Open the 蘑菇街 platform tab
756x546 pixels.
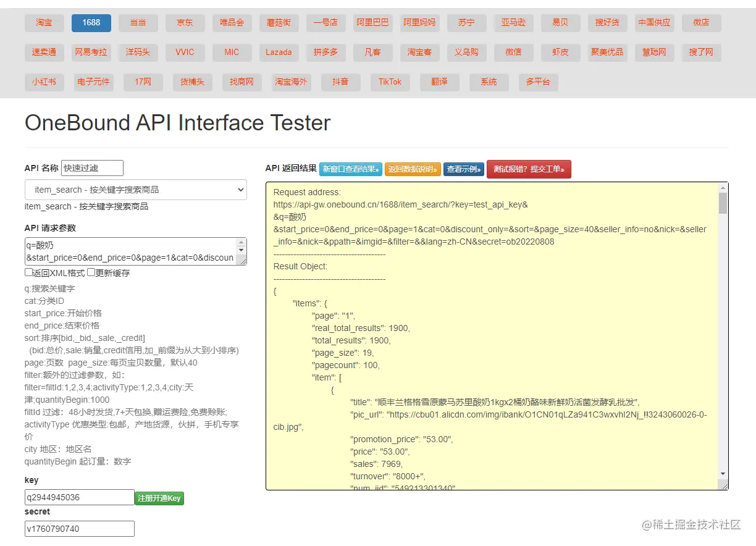tap(279, 23)
